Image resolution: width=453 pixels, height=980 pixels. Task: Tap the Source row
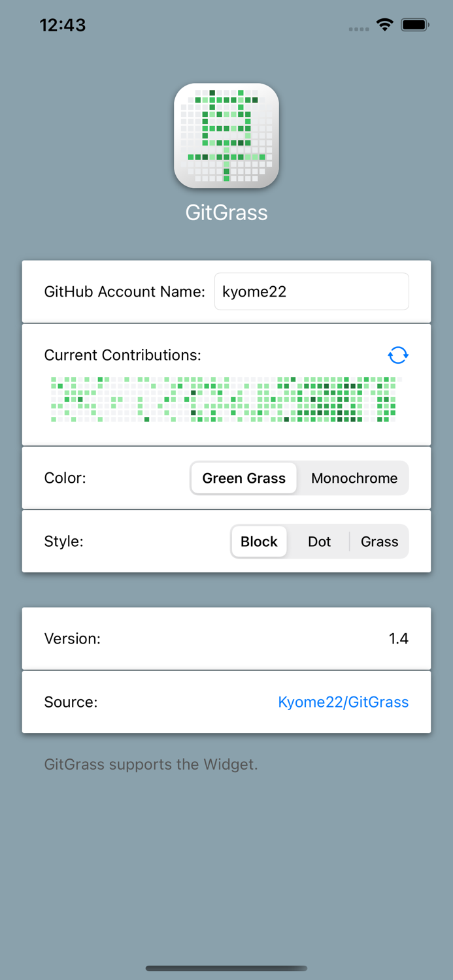pos(226,702)
